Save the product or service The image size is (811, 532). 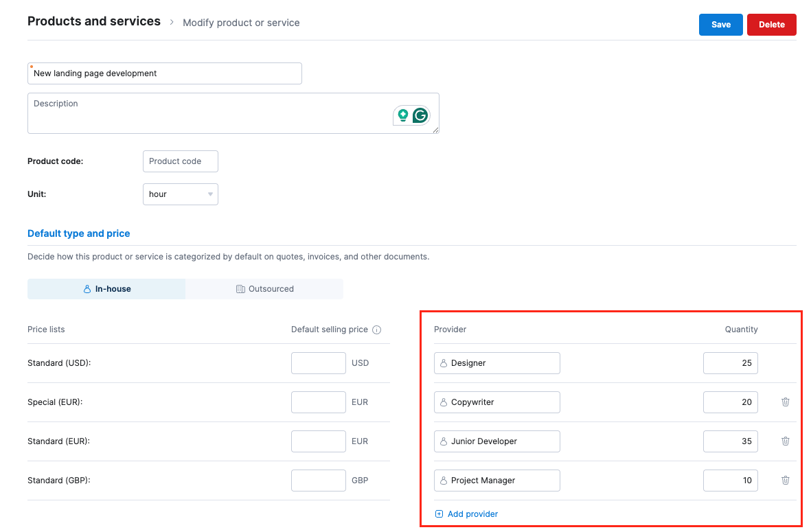coord(720,24)
